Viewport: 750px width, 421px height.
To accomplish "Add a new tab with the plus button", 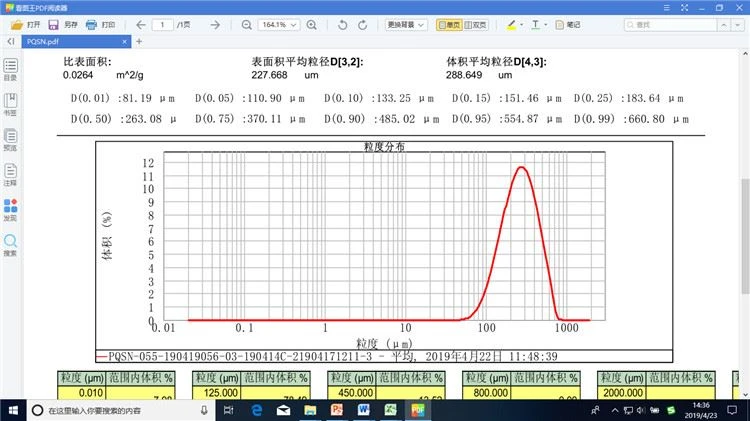I will coord(139,42).
